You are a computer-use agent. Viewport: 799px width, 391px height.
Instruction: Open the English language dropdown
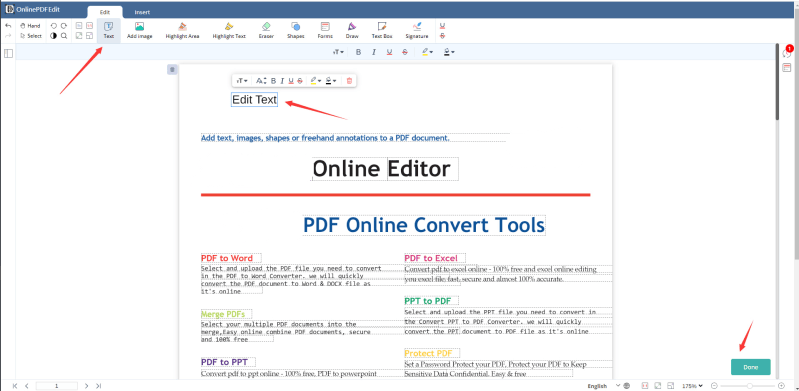[x=603, y=386]
